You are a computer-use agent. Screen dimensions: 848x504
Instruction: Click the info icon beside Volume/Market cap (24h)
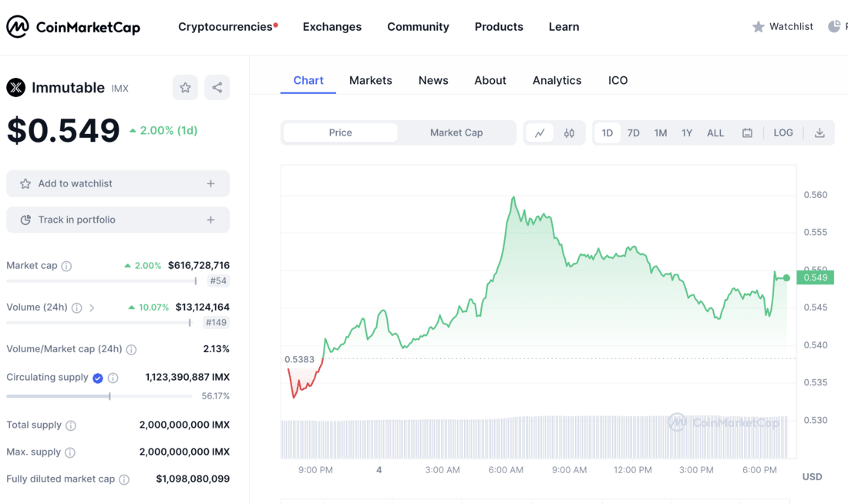(131, 349)
